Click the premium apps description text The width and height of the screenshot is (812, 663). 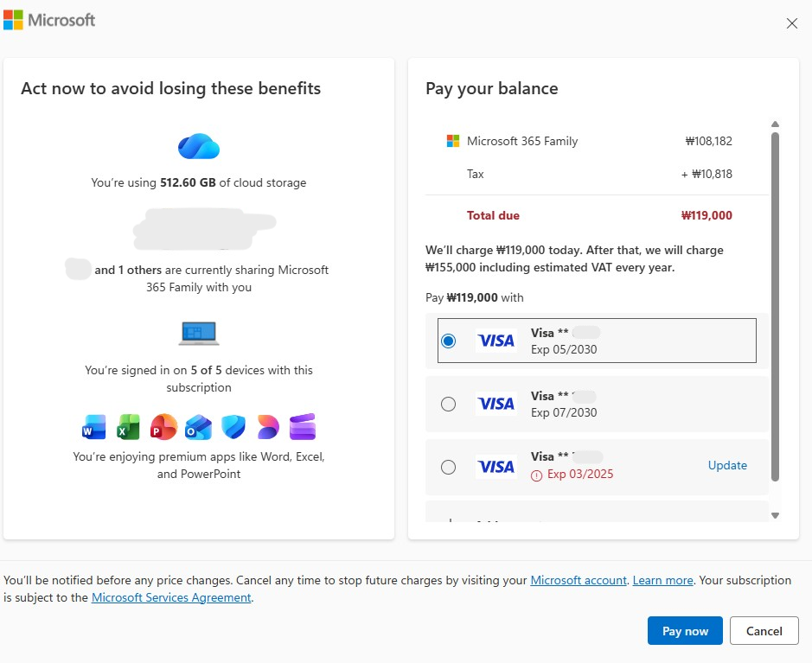[199, 465]
